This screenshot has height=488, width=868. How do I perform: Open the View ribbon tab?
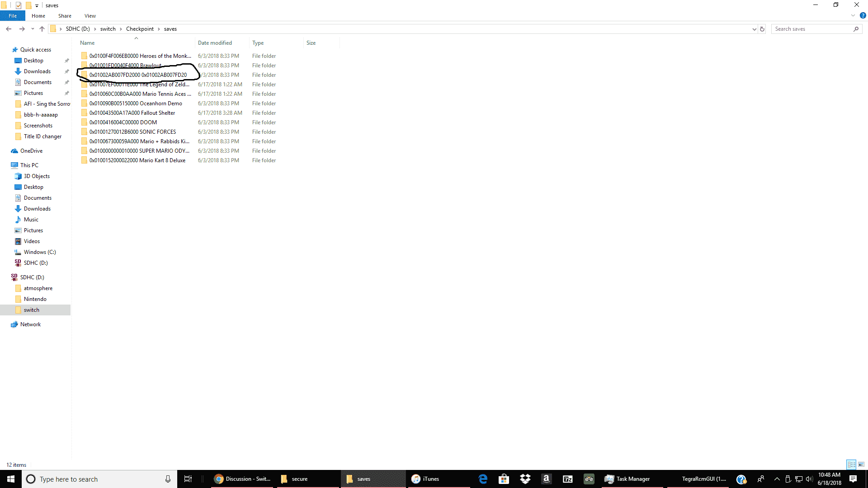pyautogui.click(x=90, y=16)
